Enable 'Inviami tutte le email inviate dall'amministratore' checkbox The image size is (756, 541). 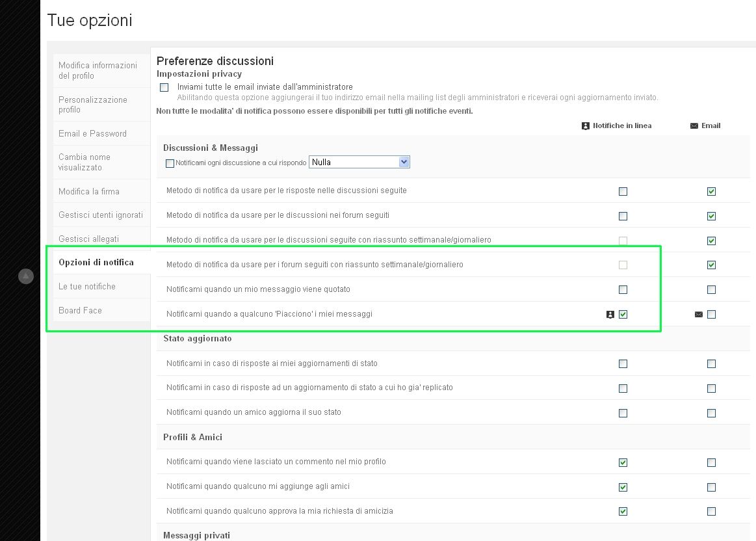pos(164,87)
